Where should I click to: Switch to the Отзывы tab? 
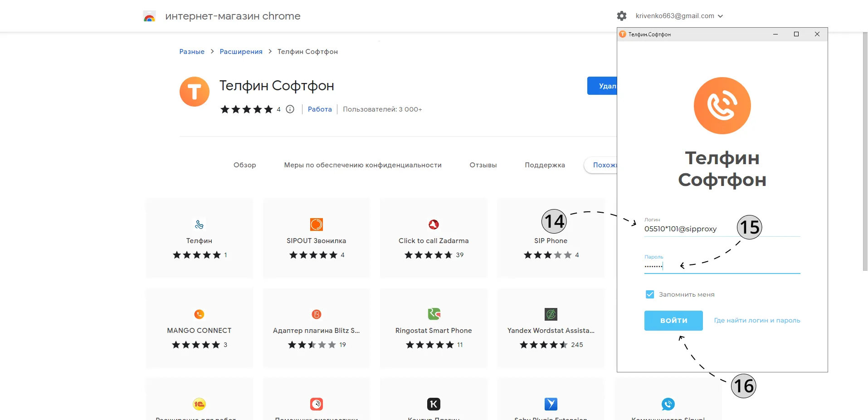483,165
